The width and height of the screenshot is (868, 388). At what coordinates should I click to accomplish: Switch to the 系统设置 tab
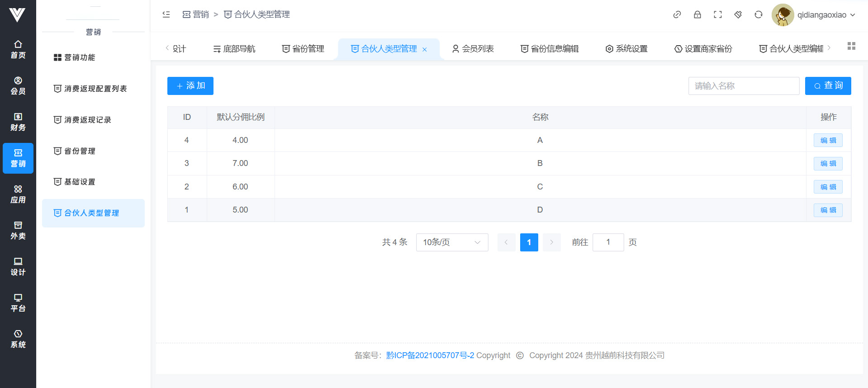coord(626,49)
